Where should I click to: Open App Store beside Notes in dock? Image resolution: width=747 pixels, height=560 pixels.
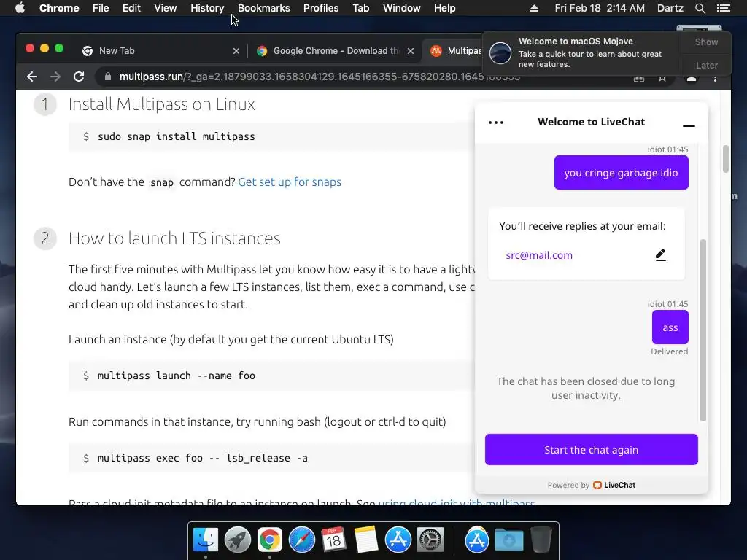(398, 540)
